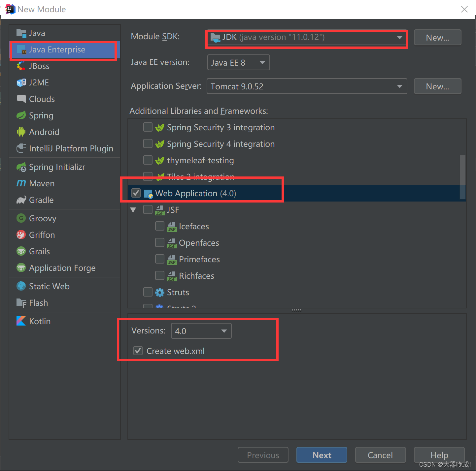Click the Java Enterprise module icon
Screen dimensions: 476x471
tap(21, 50)
